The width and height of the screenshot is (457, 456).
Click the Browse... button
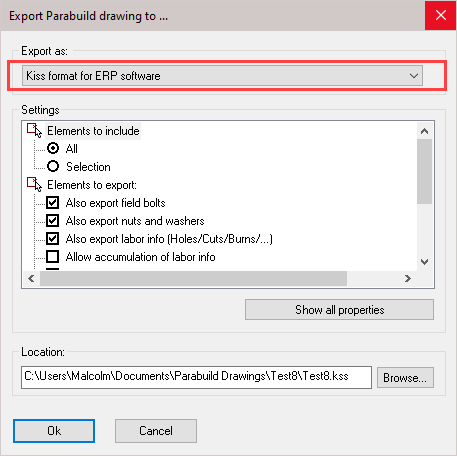(x=405, y=378)
